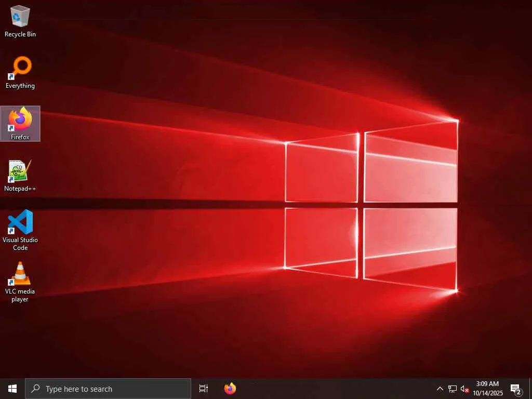Select the Everything search shortcut icon
The width and height of the screenshot is (532, 399).
(20, 73)
